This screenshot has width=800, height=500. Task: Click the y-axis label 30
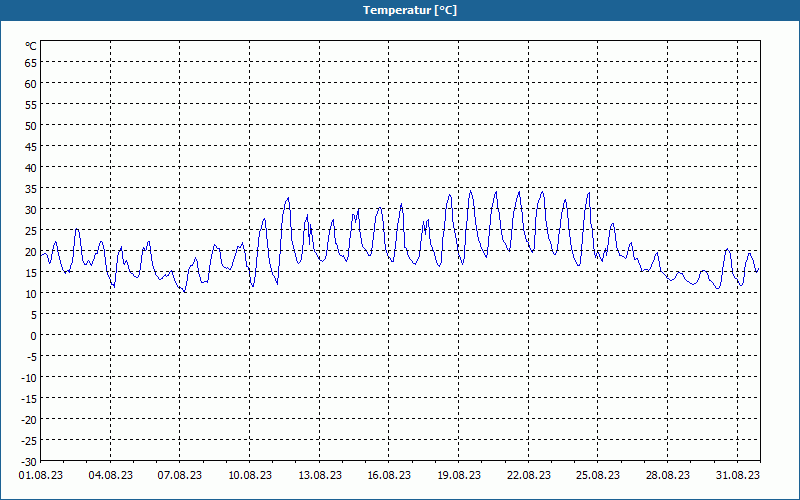[31, 210]
